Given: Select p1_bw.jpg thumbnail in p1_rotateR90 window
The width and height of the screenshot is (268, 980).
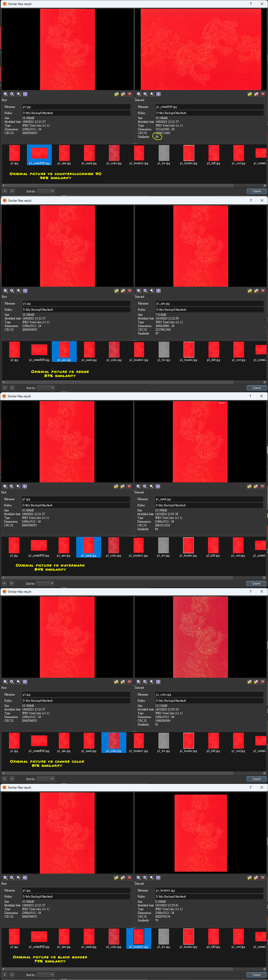Looking at the screenshot, I should tap(164, 155).
